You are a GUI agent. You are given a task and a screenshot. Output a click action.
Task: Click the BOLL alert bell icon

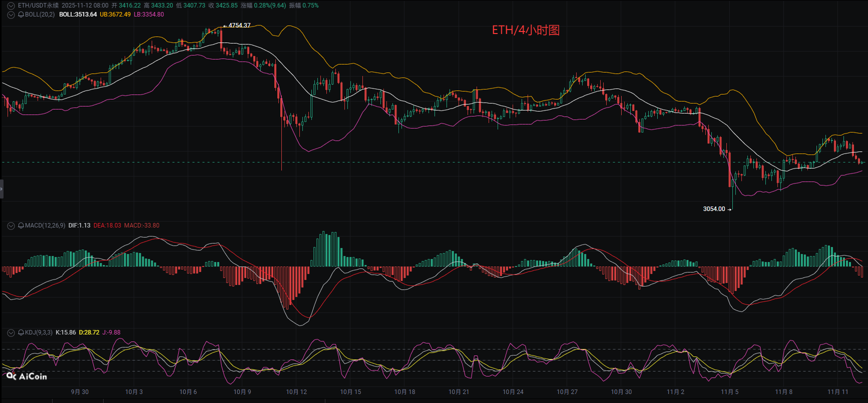coord(21,14)
